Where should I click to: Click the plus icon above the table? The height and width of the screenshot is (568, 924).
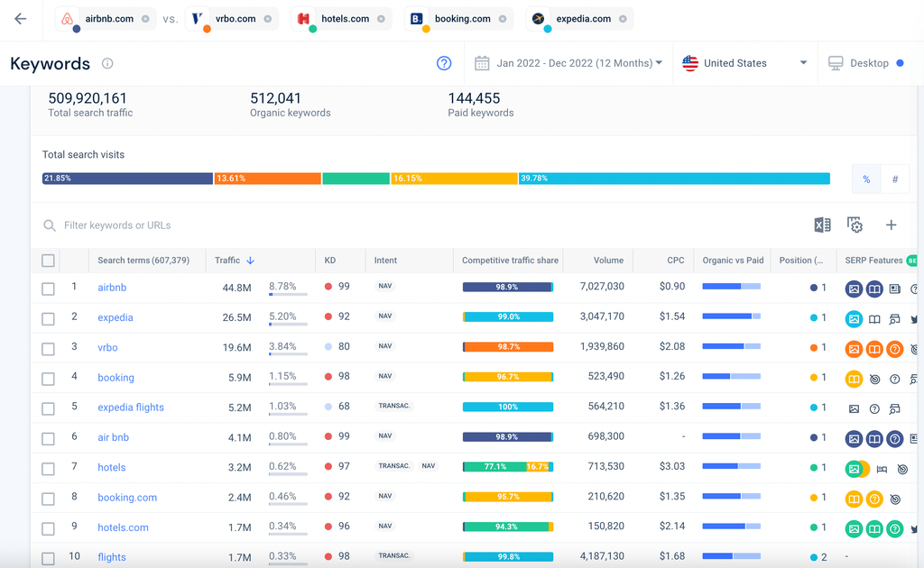(x=891, y=224)
